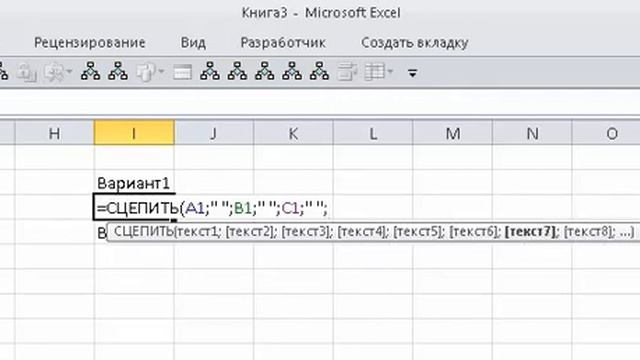Select column K header

coord(293,132)
